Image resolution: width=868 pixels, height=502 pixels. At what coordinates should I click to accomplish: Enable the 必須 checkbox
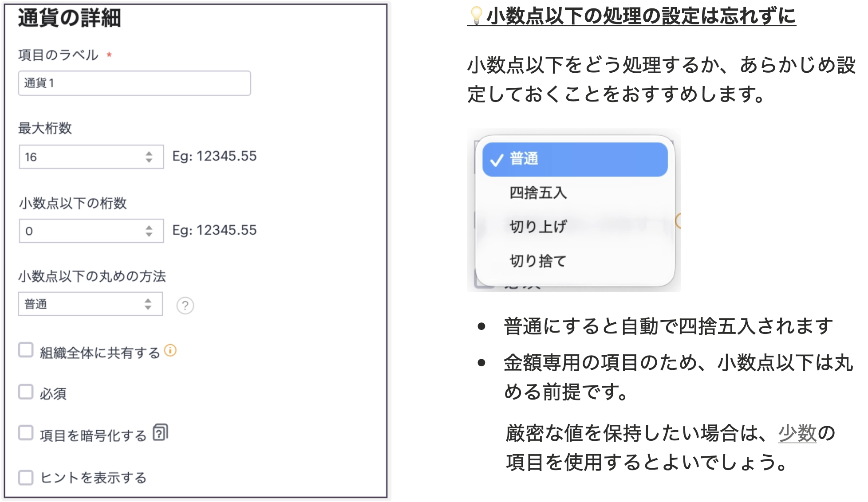(x=26, y=392)
